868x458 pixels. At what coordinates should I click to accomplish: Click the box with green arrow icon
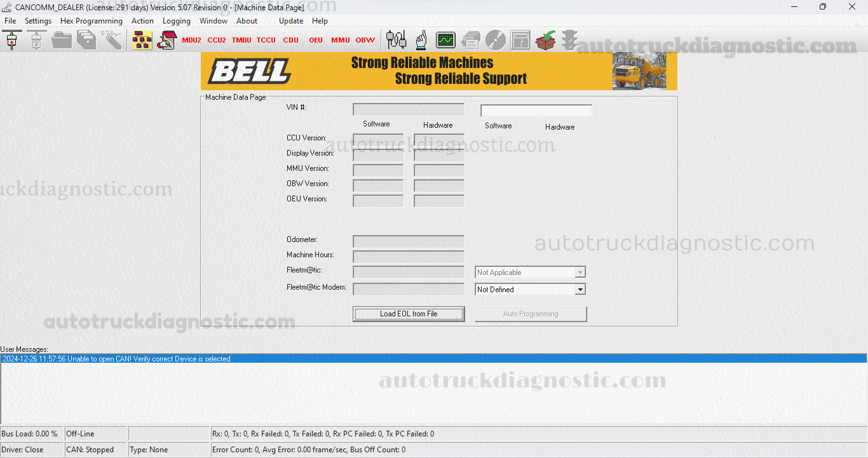pyautogui.click(x=545, y=40)
